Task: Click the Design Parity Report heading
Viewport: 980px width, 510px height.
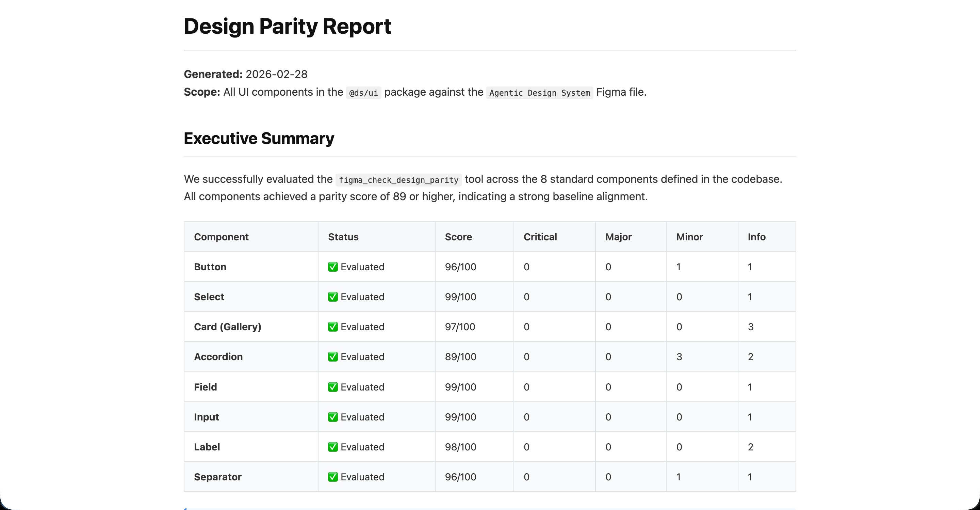Action: click(x=287, y=26)
